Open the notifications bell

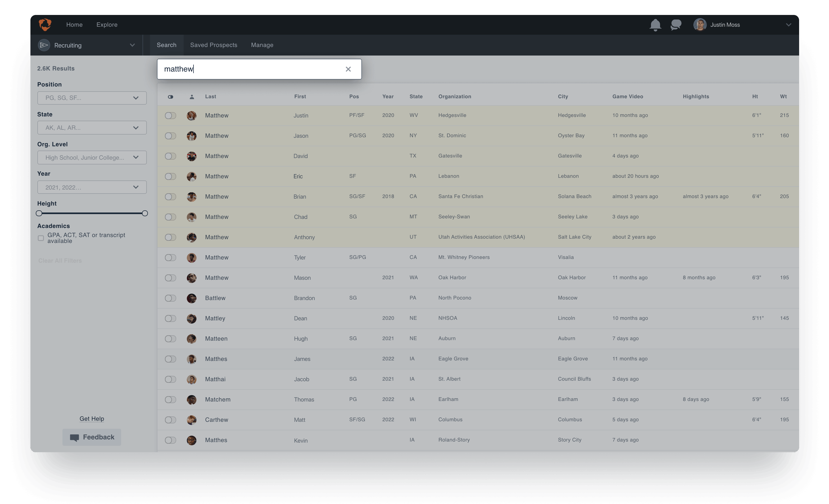tap(655, 25)
